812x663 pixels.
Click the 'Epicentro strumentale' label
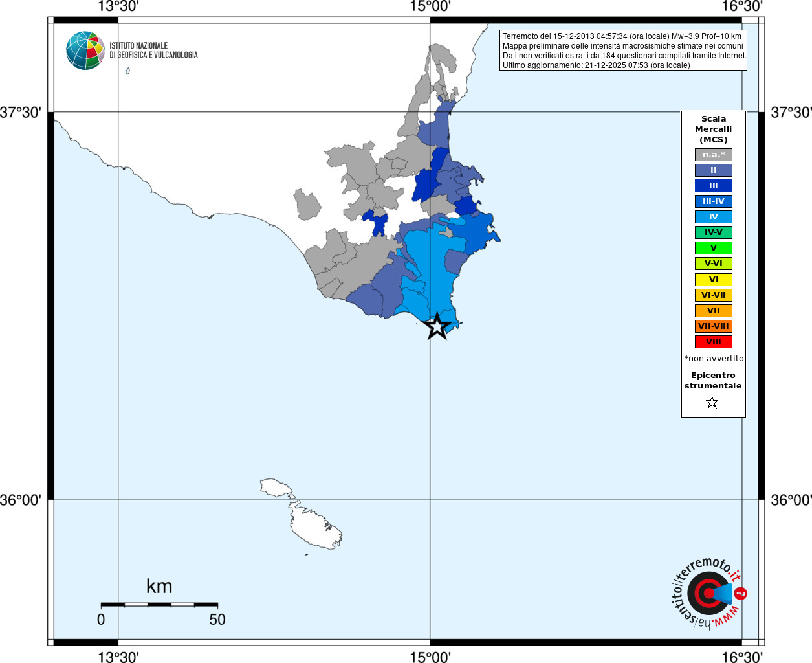click(713, 381)
